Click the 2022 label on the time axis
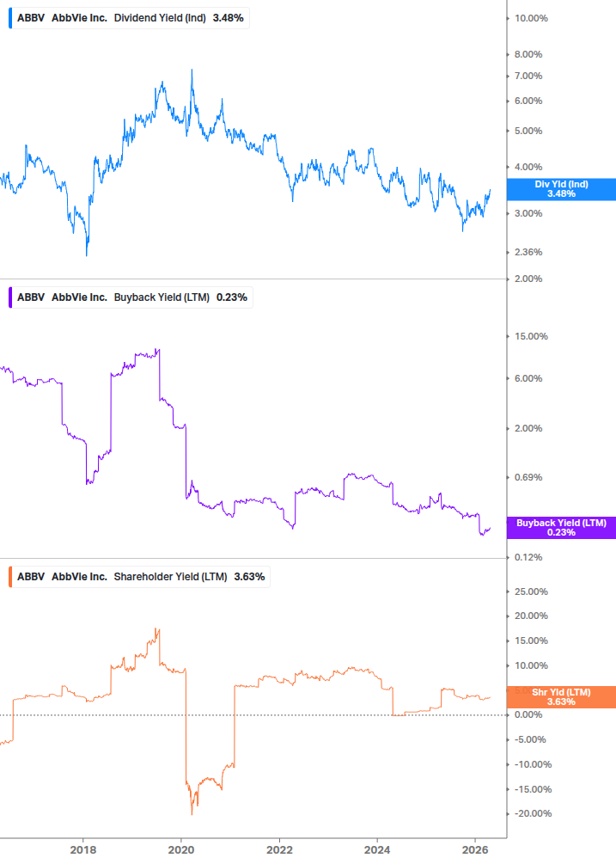Screen dimensions: 616x864 pyautogui.click(x=280, y=850)
